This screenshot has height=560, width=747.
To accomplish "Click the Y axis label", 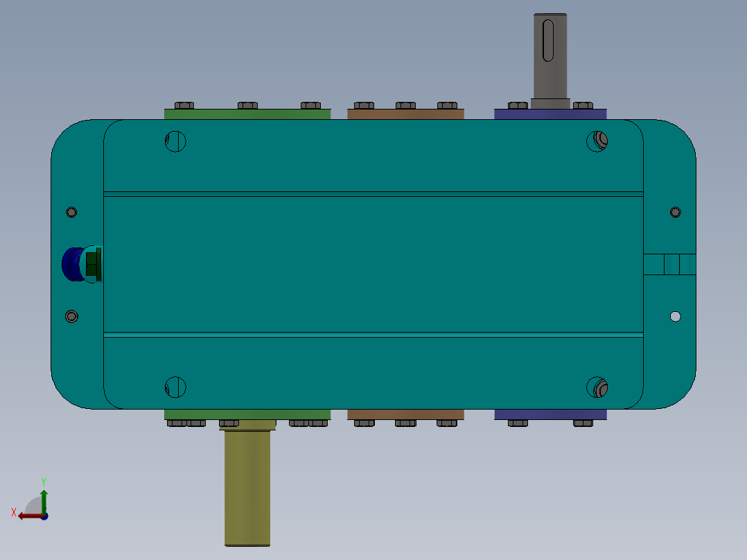I will (x=44, y=481).
